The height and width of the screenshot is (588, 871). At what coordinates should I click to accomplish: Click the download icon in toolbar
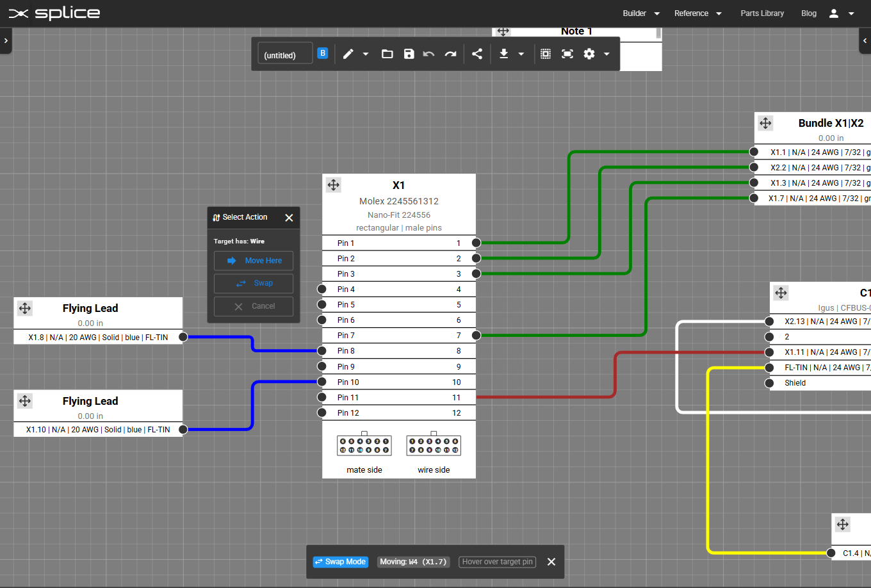[x=504, y=54]
